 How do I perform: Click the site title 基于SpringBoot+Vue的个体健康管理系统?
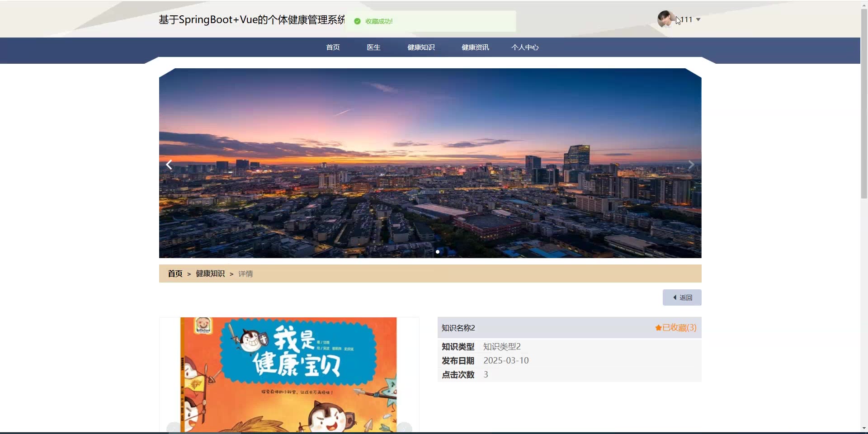[252, 20]
